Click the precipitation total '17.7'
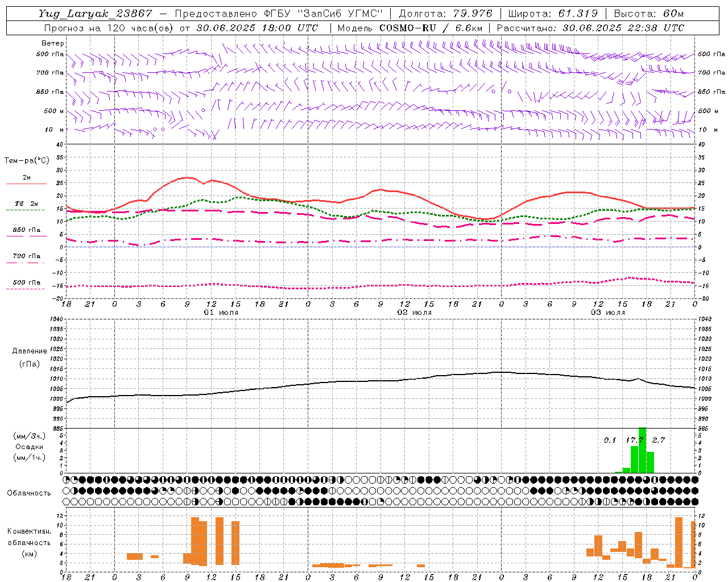 point(634,440)
